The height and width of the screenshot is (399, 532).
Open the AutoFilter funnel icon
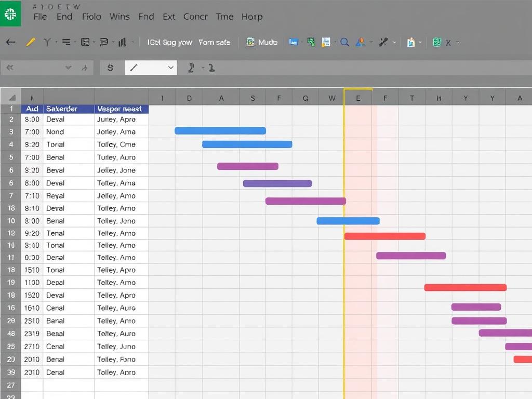(47, 42)
